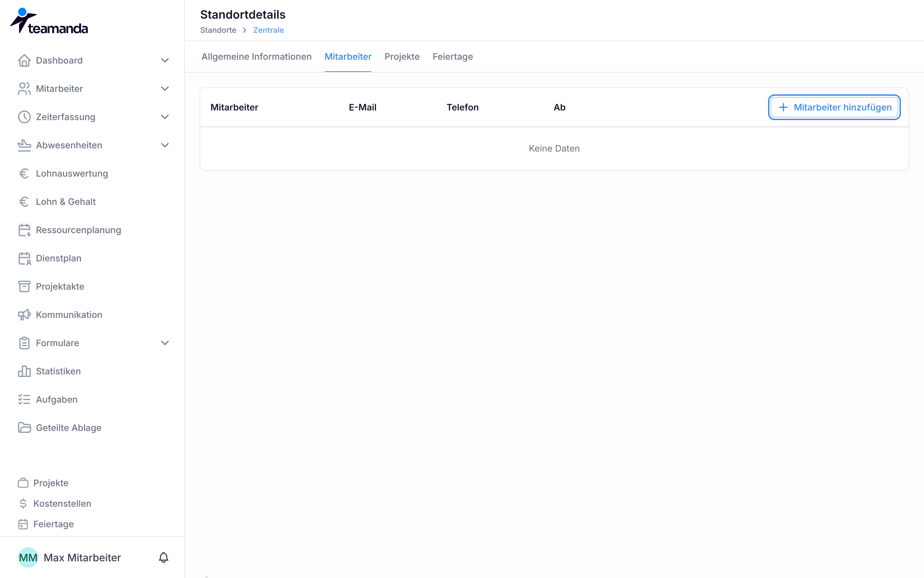Click the Mitarbeiter column header in the table
This screenshot has height=578, width=924.
pos(235,108)
